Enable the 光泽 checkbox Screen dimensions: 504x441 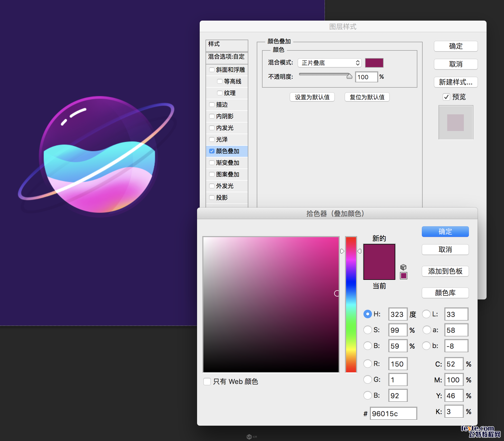point(212,139)
